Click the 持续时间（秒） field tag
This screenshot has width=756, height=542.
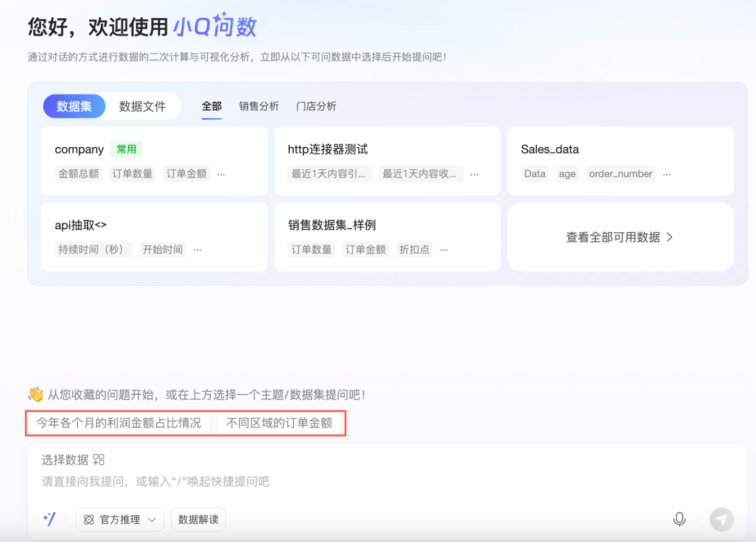coord(93,250)
